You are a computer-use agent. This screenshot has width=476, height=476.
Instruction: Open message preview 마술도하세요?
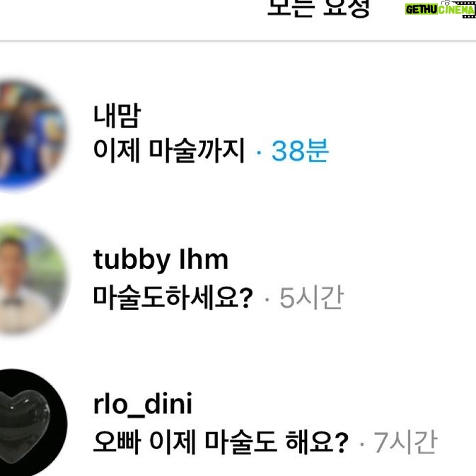pos(173,298)
